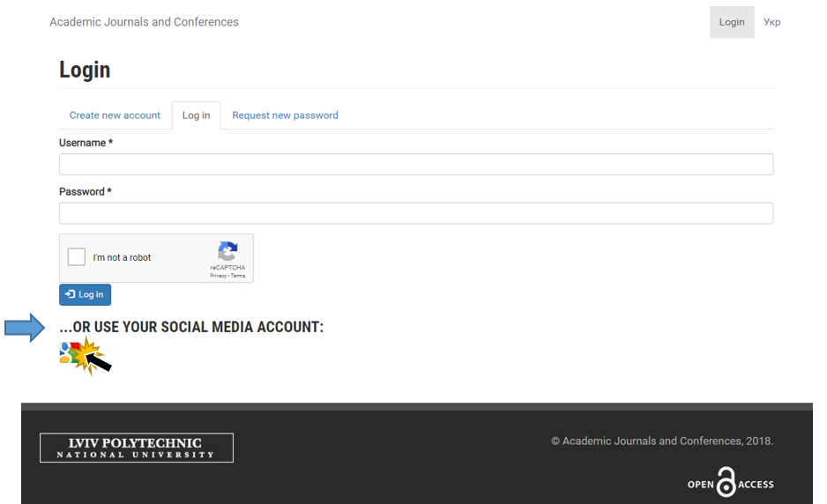Tick the I'm not a robot checkbox

(x=77, y=257)
